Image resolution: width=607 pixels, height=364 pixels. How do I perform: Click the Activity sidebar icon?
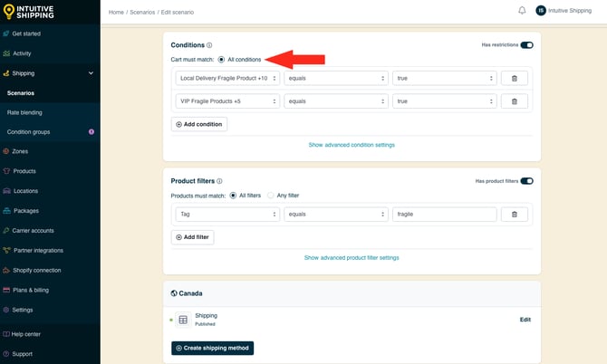coord(6,53)
